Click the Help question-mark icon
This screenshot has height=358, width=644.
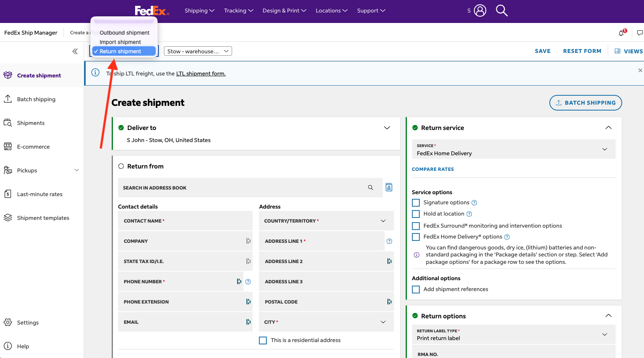pyautogui.click(x=8, y=346)
